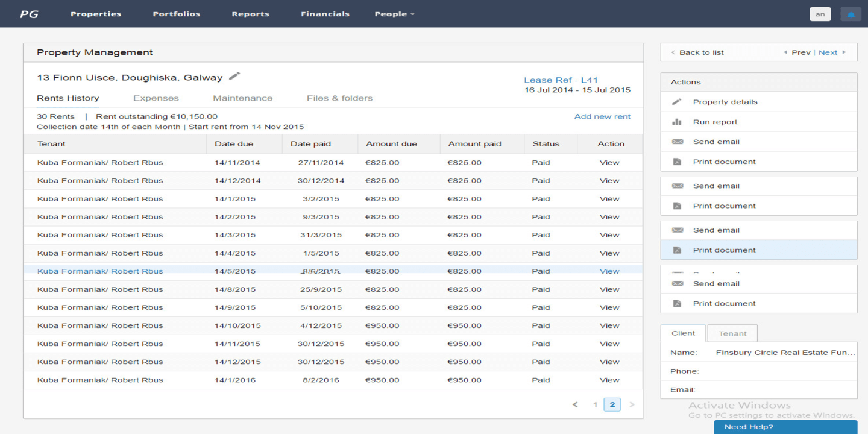Go to page 1 of rents
This screenshot has height=434, width=868.
point(595,405)
